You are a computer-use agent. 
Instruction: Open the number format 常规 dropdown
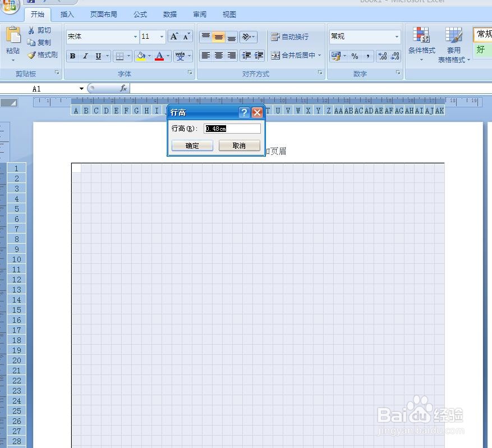[x=397, y=36]
